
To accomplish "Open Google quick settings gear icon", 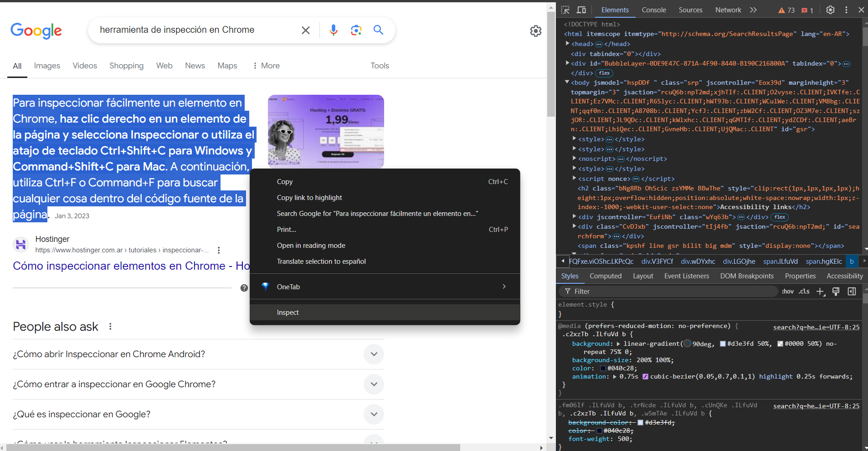I will point(535,31).
